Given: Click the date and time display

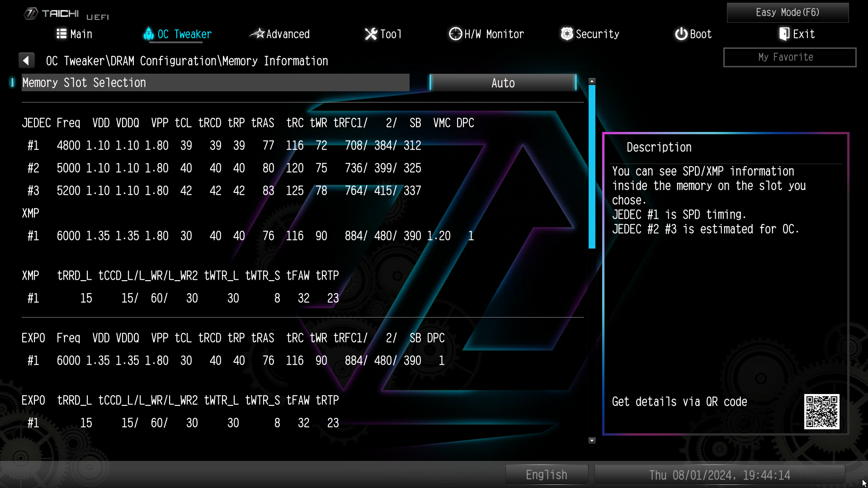Looking at the screenshot, I should point(719,475).
